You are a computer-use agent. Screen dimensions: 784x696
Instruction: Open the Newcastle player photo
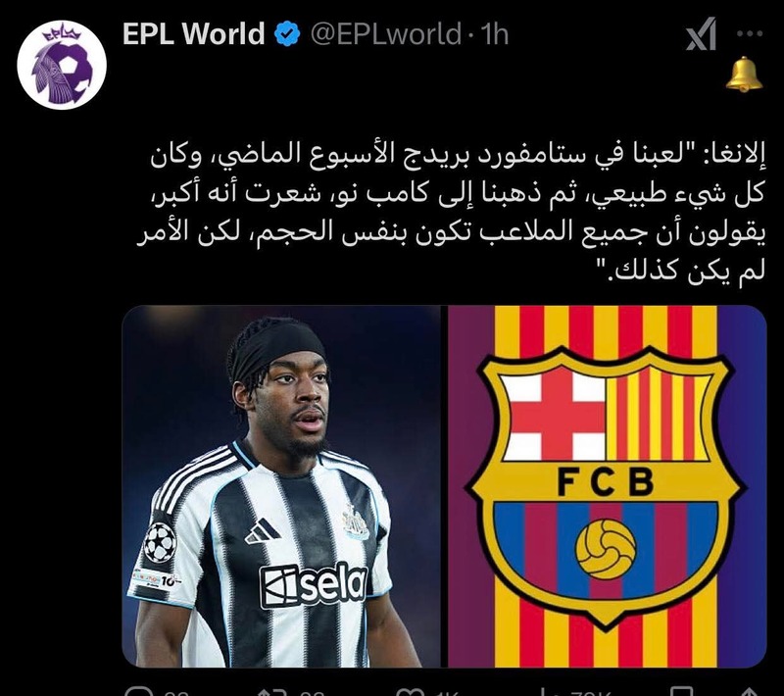click(281, 486)
